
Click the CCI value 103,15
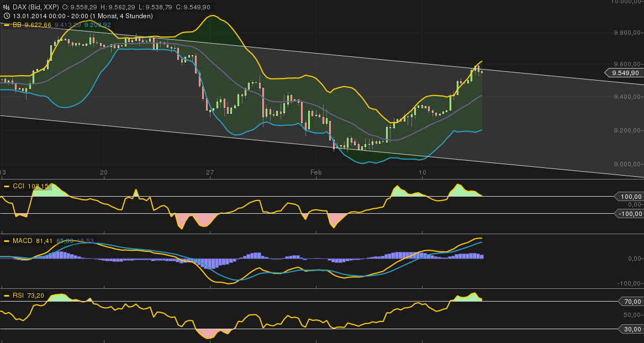tap(39, 187)
